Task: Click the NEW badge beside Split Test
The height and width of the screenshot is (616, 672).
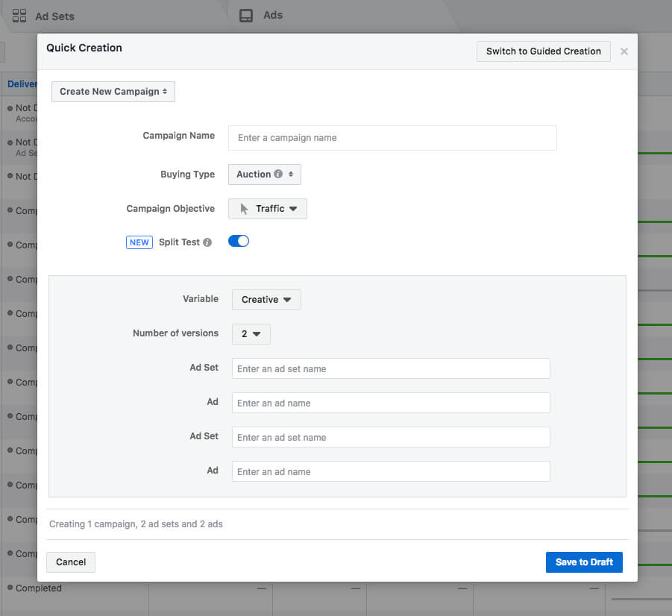Action: coord(139,242)
